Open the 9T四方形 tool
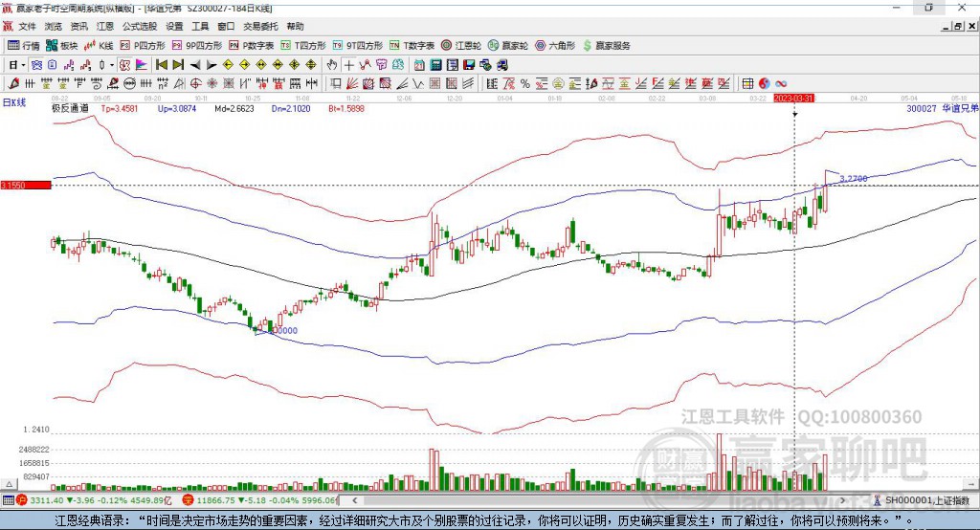Screen dimensions: 980x530 (x=358, y=46)
